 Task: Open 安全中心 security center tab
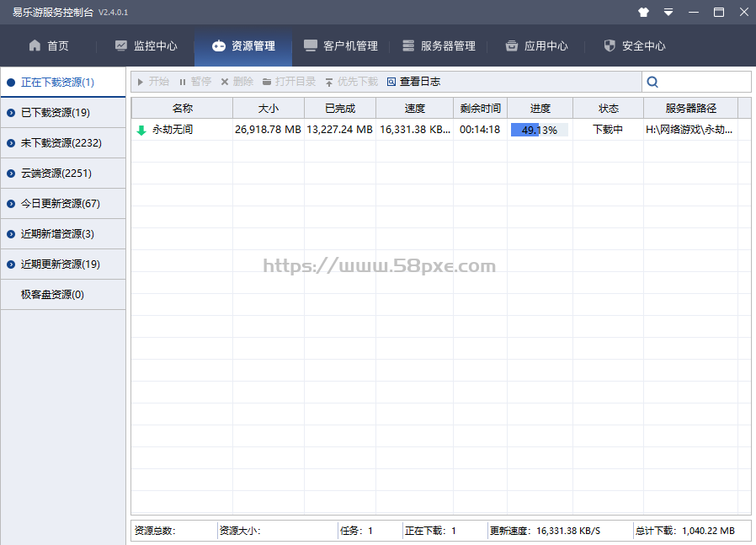coord(635,45)
